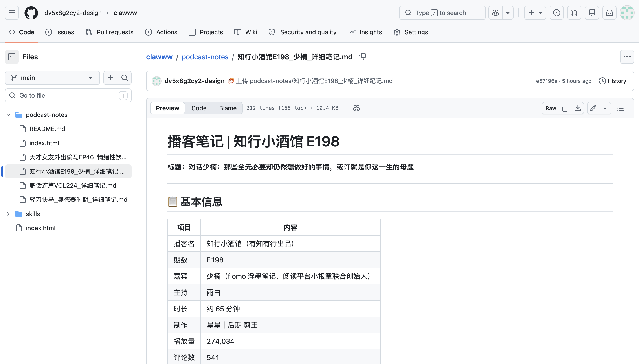Image resolution: width=639 pixels, height=364 pixels.
Task: View your pull requests from header icon
Action: point(574,13)
